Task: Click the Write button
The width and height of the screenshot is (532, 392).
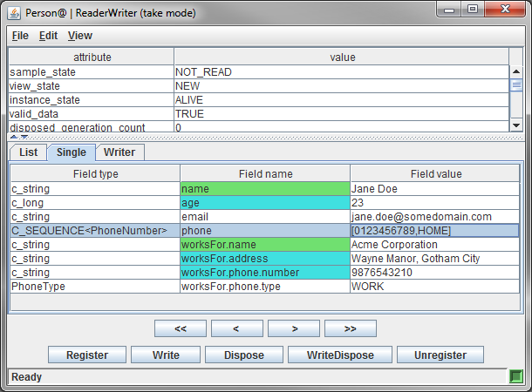Action: pyautogui.click(x=166, y=355)
